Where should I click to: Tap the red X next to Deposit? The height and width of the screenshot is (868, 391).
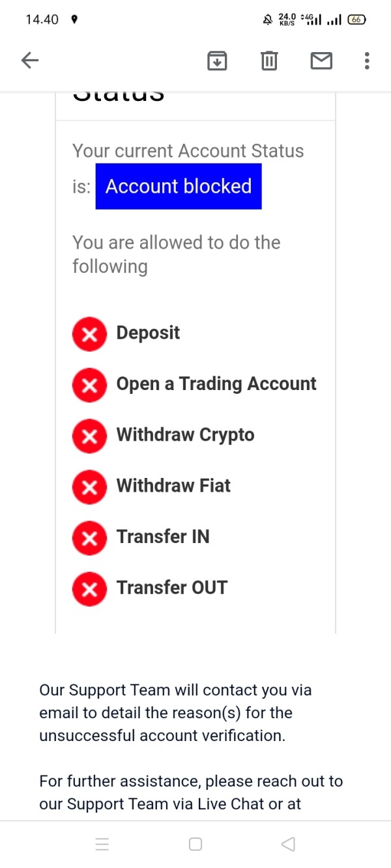pyautogui.click(x=89, y=334)
